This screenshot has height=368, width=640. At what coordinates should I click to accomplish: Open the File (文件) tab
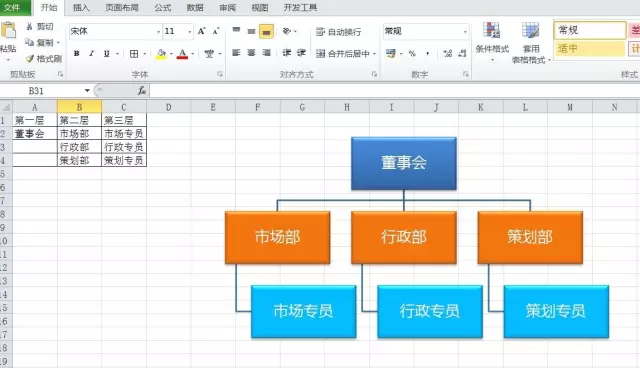point(15,7)
